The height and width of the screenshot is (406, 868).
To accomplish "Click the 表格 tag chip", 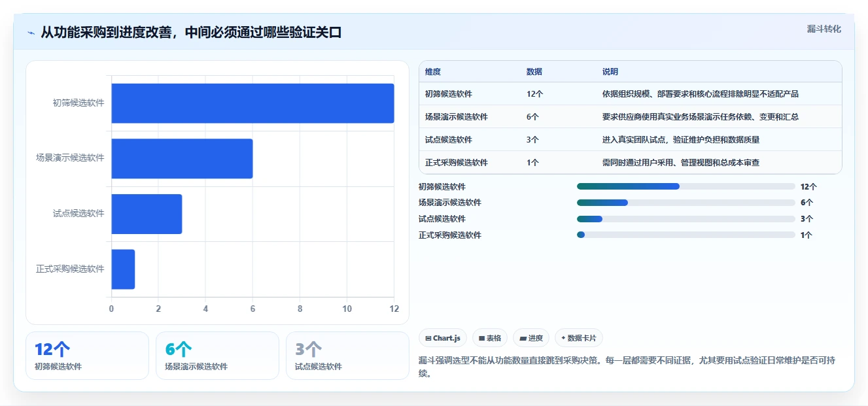I will coord(490,338).
